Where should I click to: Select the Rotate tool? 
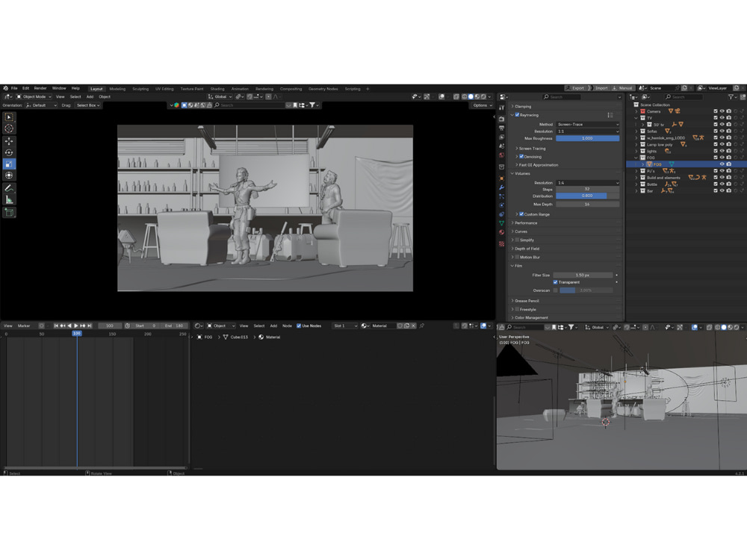(9, 152)
